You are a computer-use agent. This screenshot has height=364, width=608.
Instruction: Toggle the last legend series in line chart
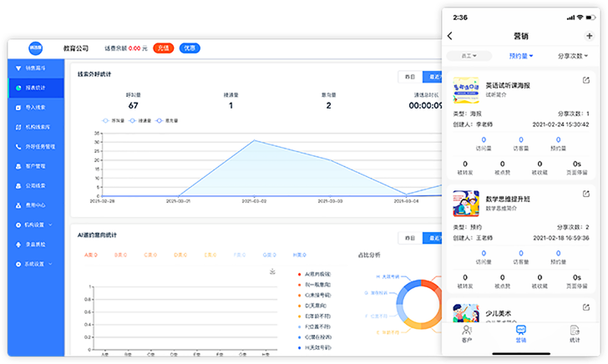(x=167, y=121)
